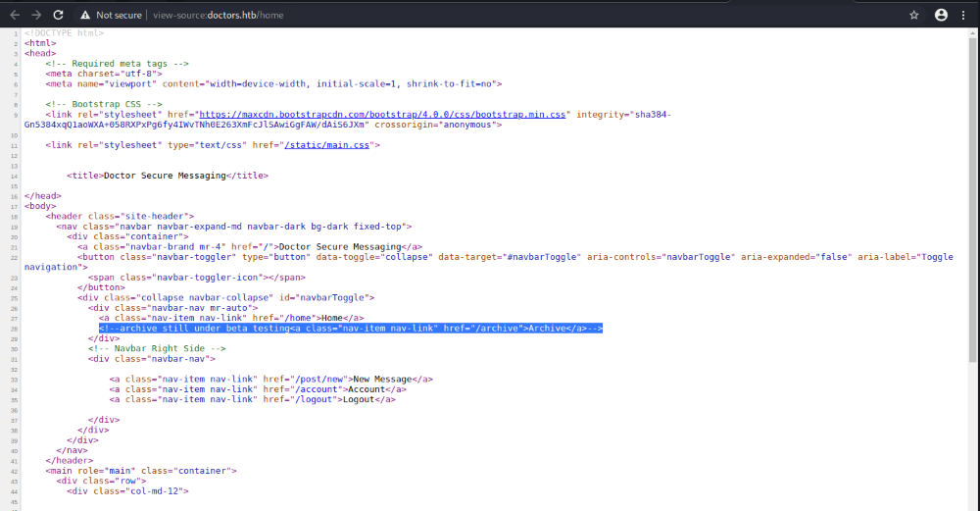980x511 pixels.
Task: Reload the page with refresh icon
Action: tap(59, 15)
